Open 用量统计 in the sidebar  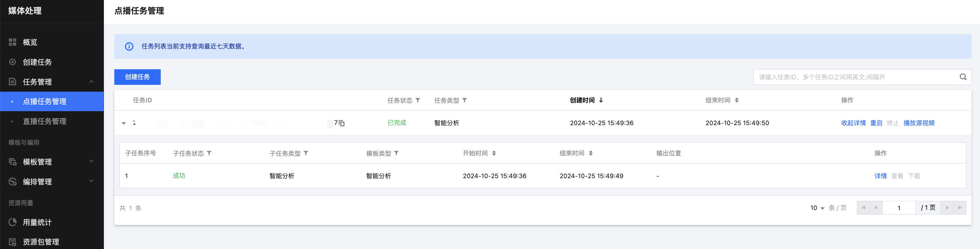coord(37,222)
